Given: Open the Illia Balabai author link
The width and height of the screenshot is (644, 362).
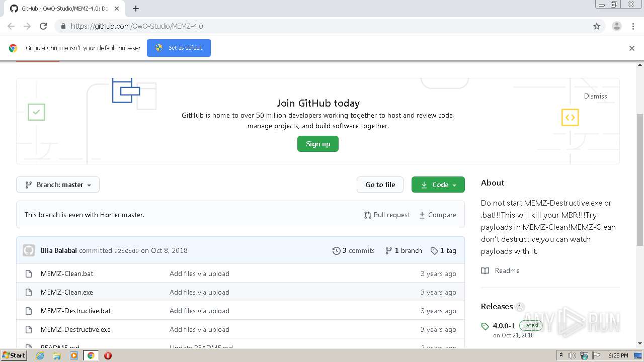Looking at the screenshot, I should point(59,250).
